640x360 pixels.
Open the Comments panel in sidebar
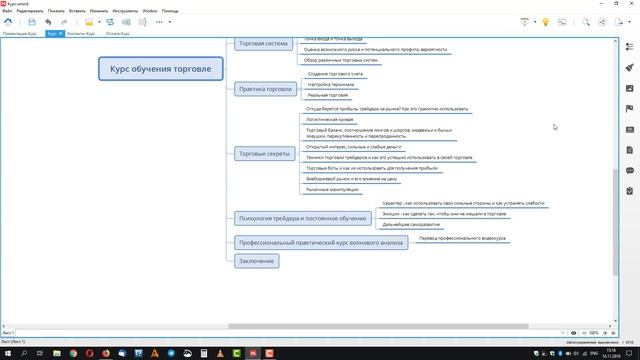[630, 171]
